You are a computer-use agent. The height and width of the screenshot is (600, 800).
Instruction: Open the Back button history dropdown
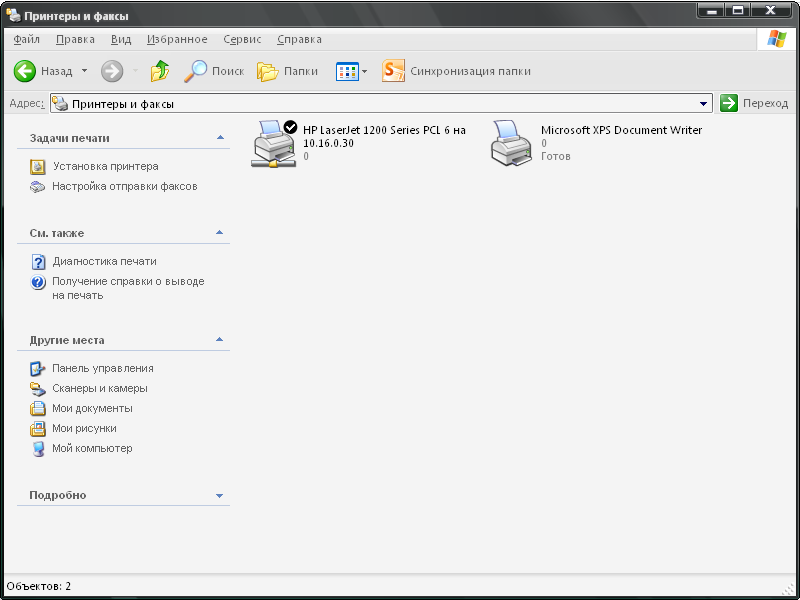click(85, 71)
